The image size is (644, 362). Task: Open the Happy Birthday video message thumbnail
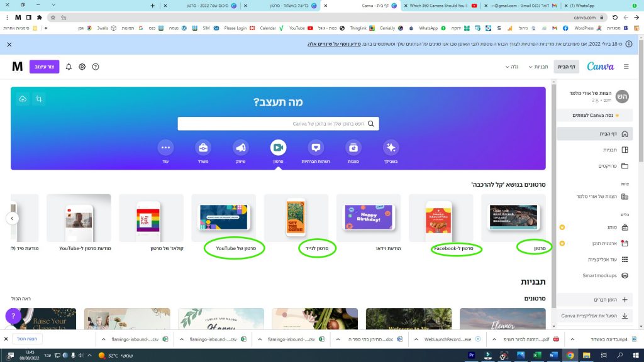(x=369, y=218)
